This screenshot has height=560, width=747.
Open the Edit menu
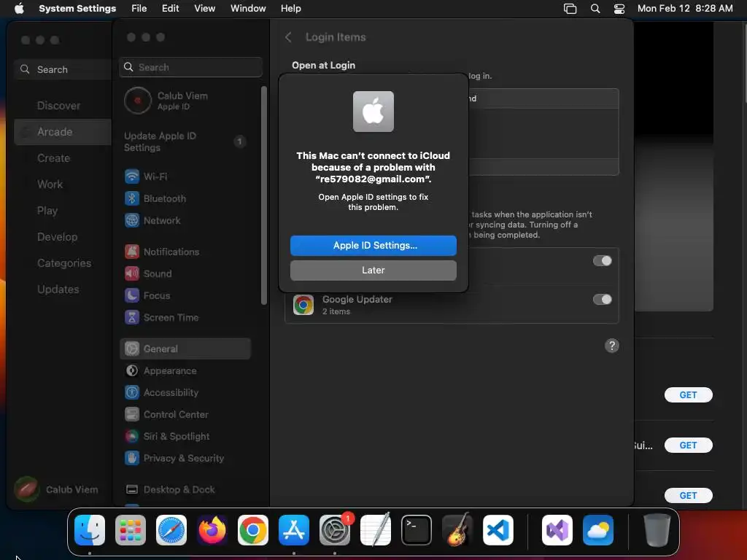[170, 9]
